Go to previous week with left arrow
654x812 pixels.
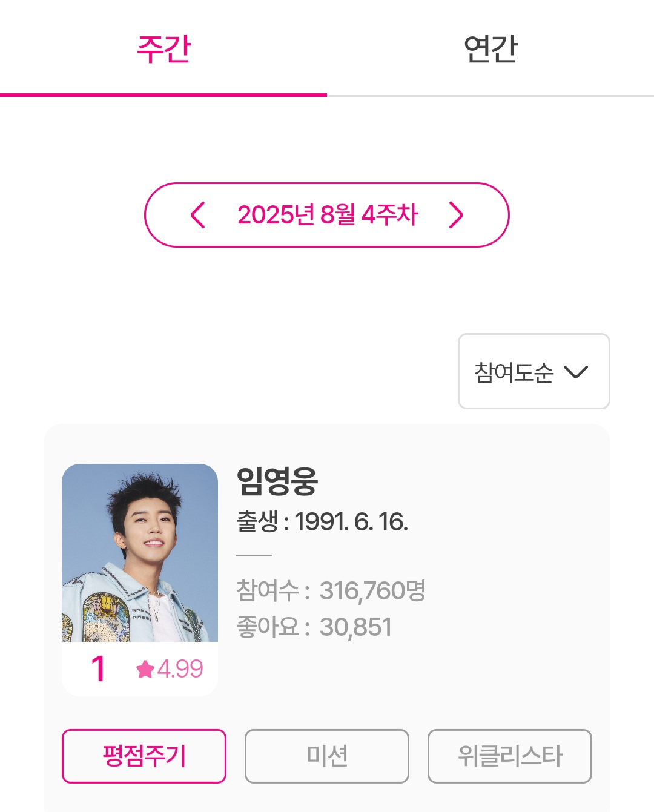[197, 215]
